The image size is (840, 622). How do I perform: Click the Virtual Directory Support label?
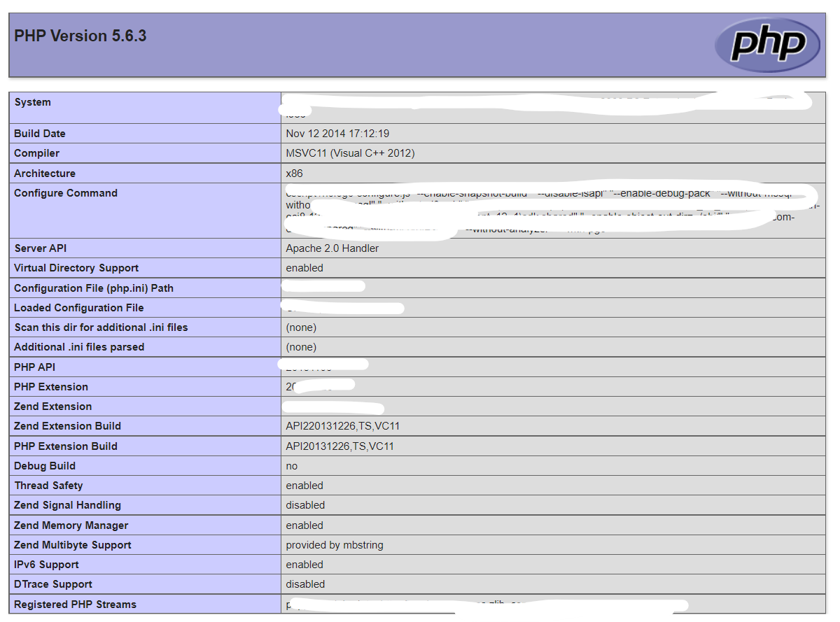76,268
